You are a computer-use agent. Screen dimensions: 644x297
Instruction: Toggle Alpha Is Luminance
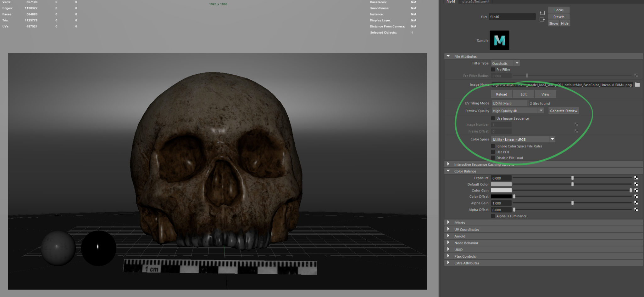point(493,216)
